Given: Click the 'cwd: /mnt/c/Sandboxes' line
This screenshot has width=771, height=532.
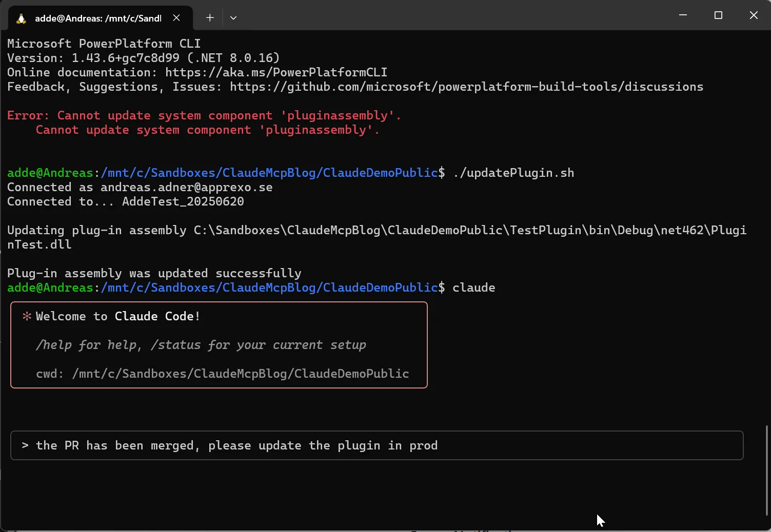Looking at the screenshot, I should [x=223, y=374].
